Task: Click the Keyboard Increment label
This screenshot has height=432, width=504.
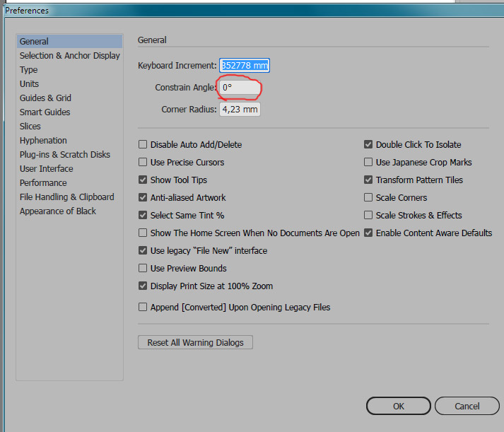Action: [177, 65]
